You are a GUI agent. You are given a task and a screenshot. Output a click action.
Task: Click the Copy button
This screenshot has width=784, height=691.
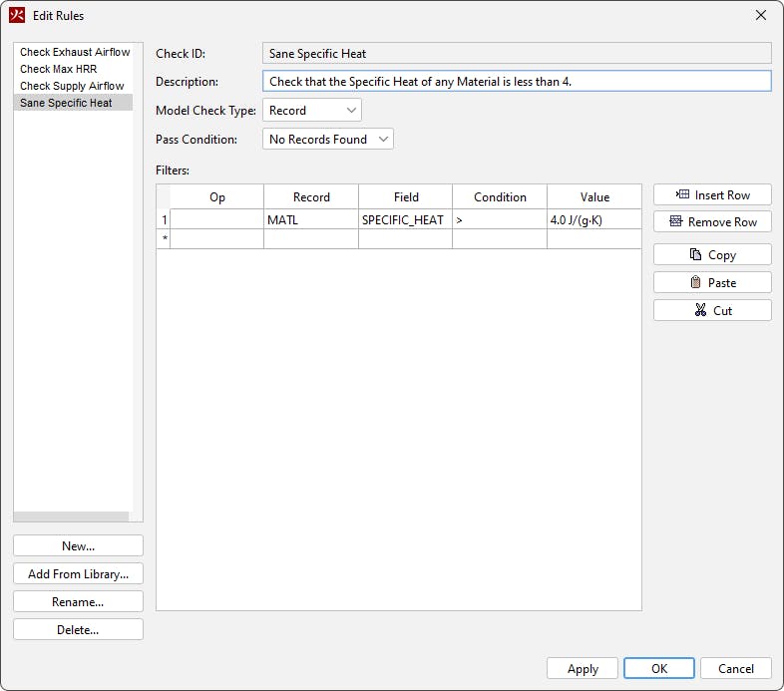coord(712,254)
